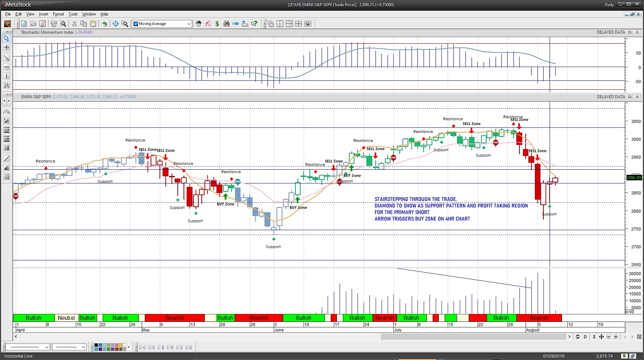
Task: Restore the EMINI S&P chart pane
Action: [629, 97]
